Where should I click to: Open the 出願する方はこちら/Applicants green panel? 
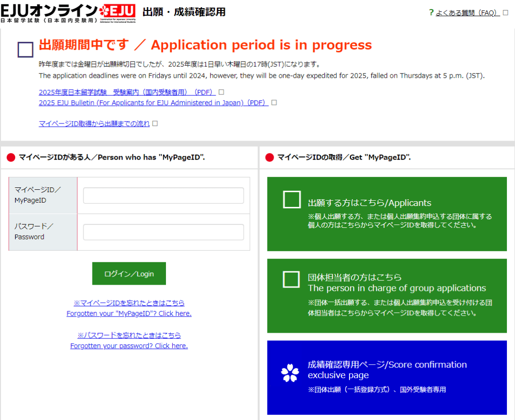click(387, 214)
